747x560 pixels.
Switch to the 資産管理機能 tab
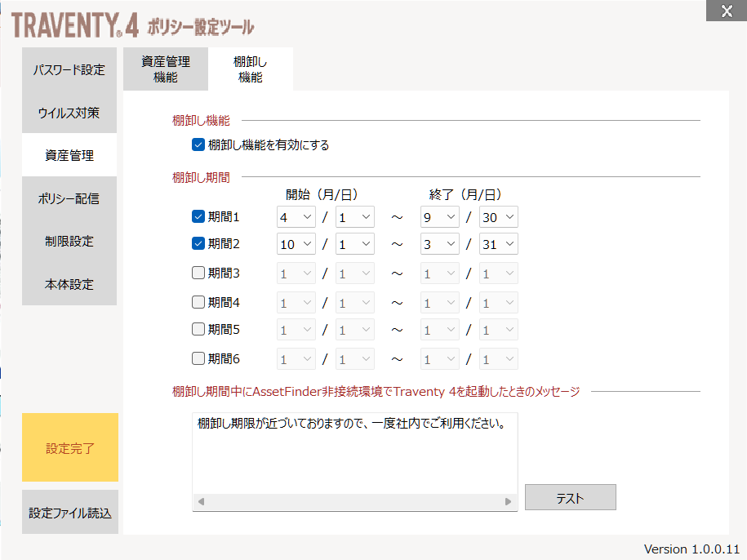point(165,69)
